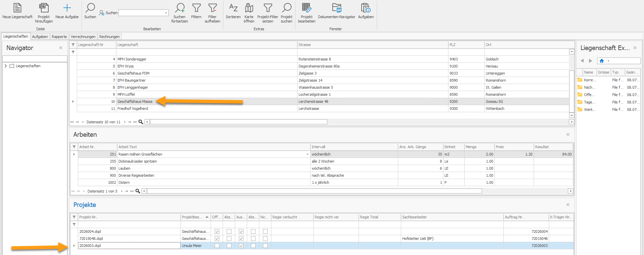This screenshot has width=644, height=255.
Task: Open the filter icon beside the Liegenschaft Nr header
Action: click(x=73, y=45)
